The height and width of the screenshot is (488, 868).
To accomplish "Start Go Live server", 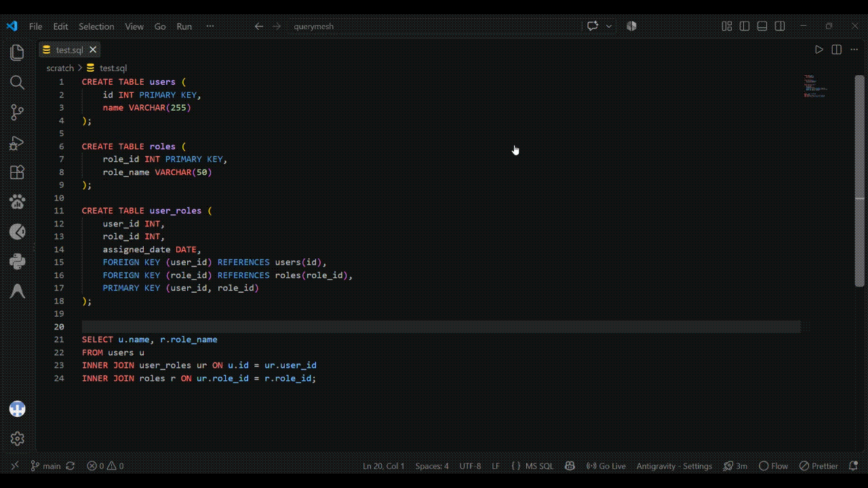I will coord(606,466).
